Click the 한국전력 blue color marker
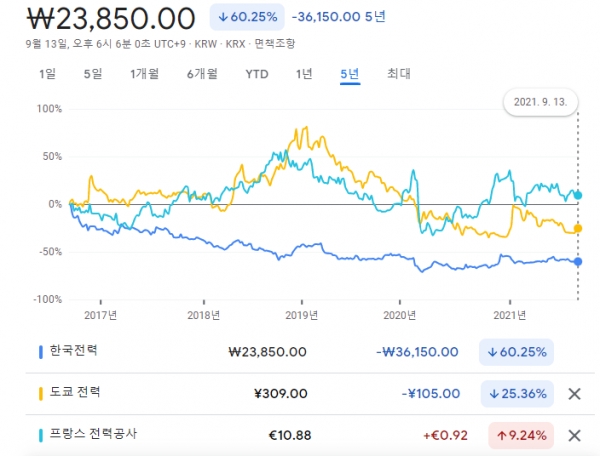The width and height of the screenshot is (600, 456). 41,352
